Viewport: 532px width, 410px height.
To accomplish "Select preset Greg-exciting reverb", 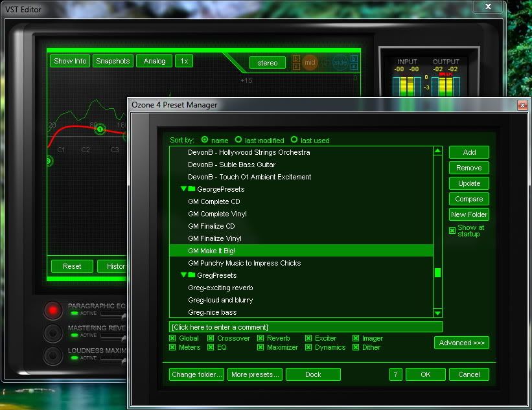I will coord(301,288).
